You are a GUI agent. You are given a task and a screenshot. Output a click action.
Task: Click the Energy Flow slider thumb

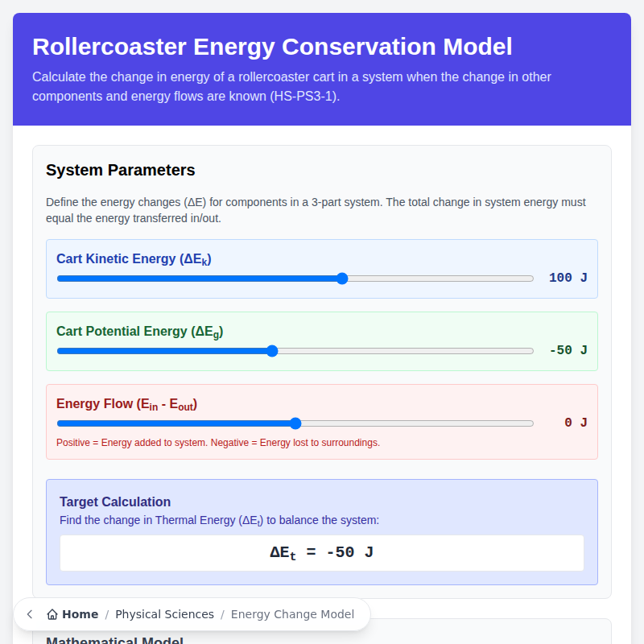click(x=295, y=423)
